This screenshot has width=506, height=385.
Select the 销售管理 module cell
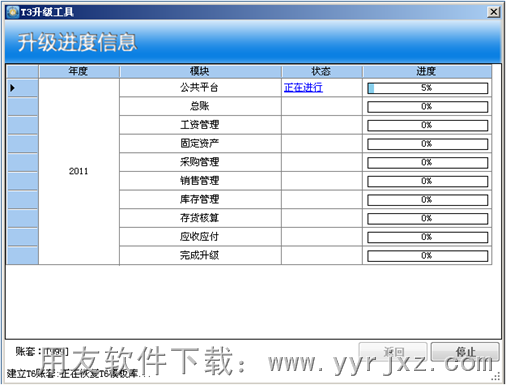click(x=200, y=181)
